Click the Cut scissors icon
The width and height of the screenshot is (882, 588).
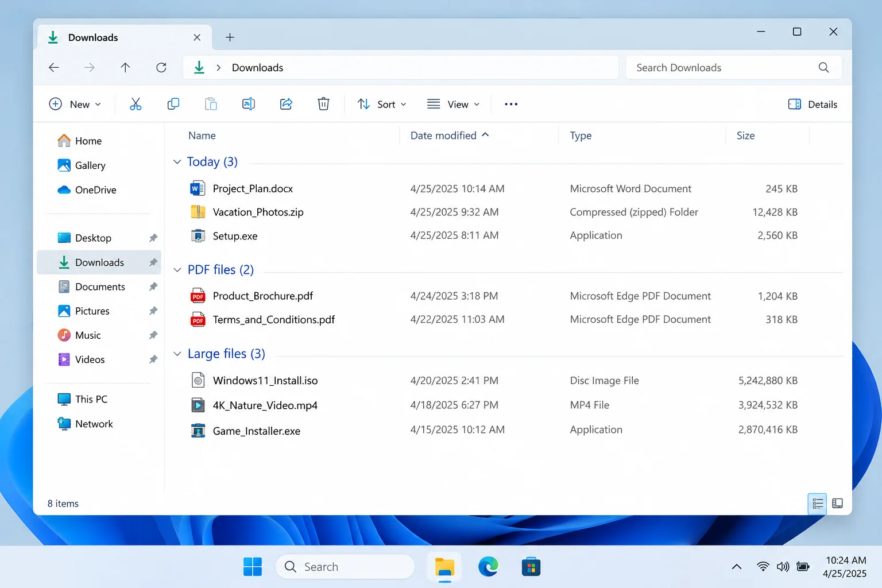[136, 104]
